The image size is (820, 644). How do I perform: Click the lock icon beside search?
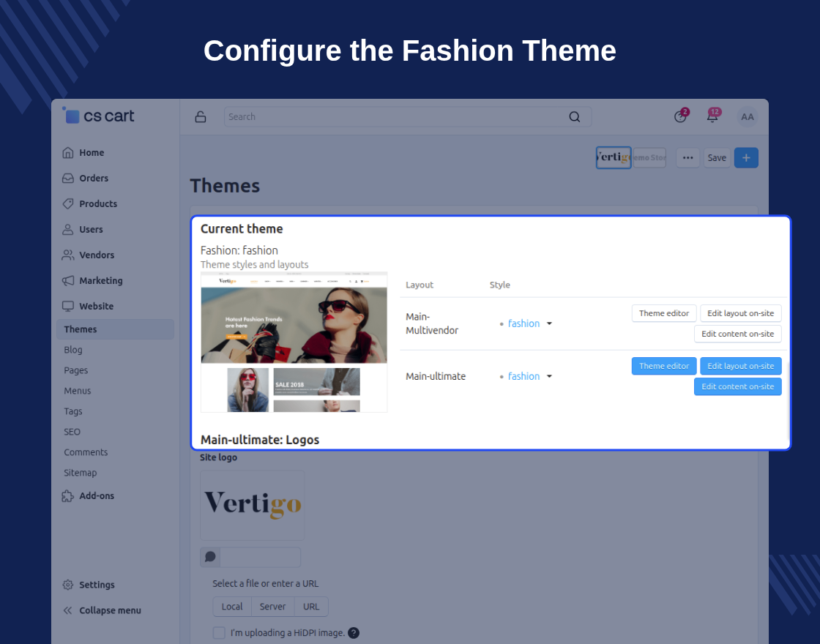[201, 116]
